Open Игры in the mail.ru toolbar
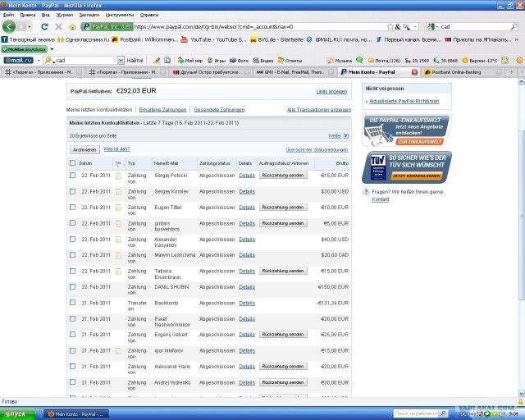This screenshot has width=525, height=420. 217,61
